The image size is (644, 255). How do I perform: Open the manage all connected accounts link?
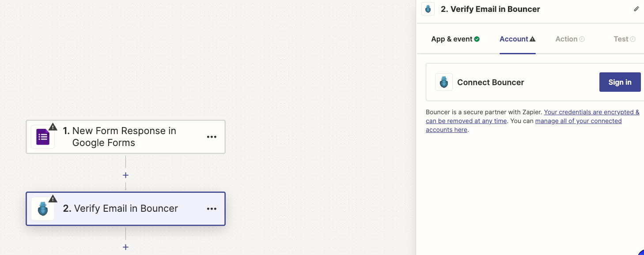(x=524, y=125)
